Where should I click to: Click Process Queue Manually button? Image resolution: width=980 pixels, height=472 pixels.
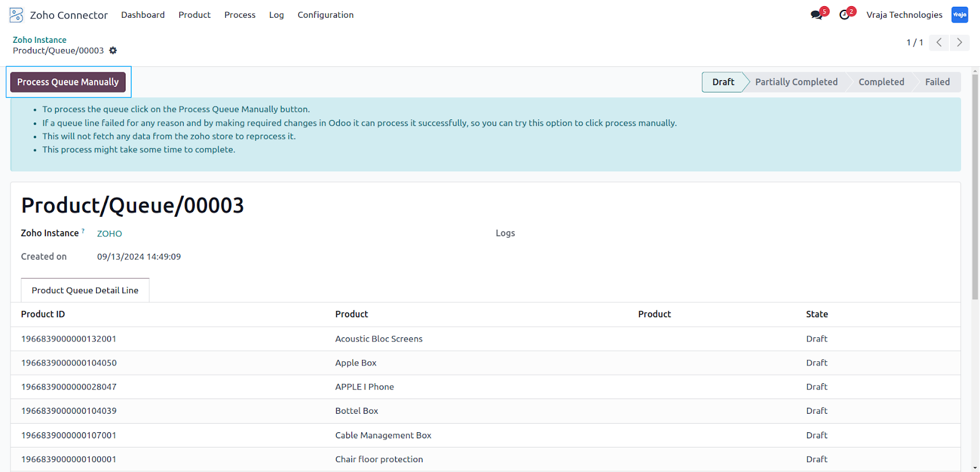(68, 82)
